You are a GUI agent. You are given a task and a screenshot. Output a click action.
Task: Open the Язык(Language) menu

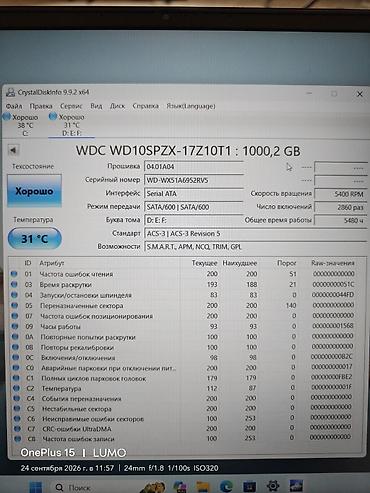coord(191,106)
